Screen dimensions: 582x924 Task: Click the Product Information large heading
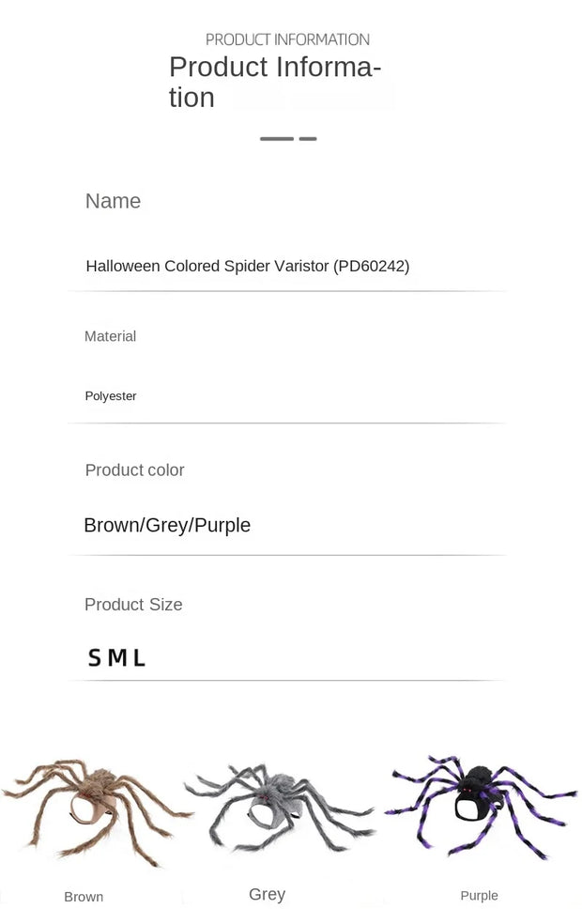[275, 82]
